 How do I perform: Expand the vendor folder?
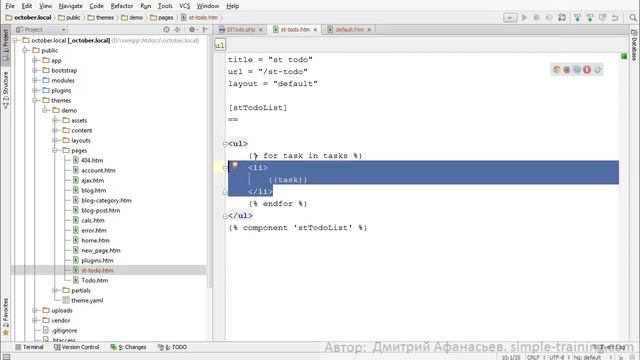pyautogui.click(x=35, y=320)
